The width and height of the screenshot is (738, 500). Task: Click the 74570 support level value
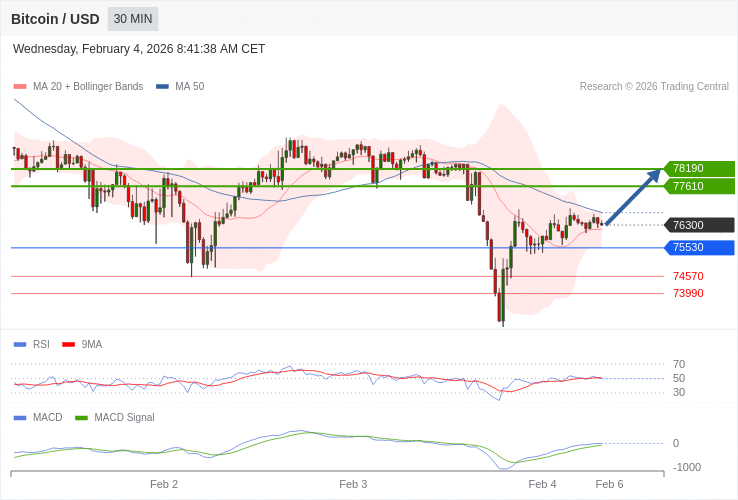[x=688, y=276]
